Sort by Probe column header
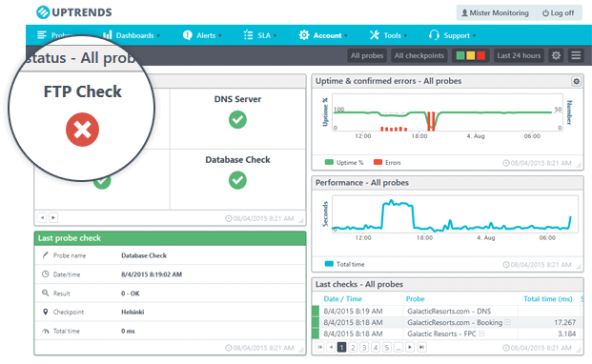The image size is (592, 364). [416, 299]
